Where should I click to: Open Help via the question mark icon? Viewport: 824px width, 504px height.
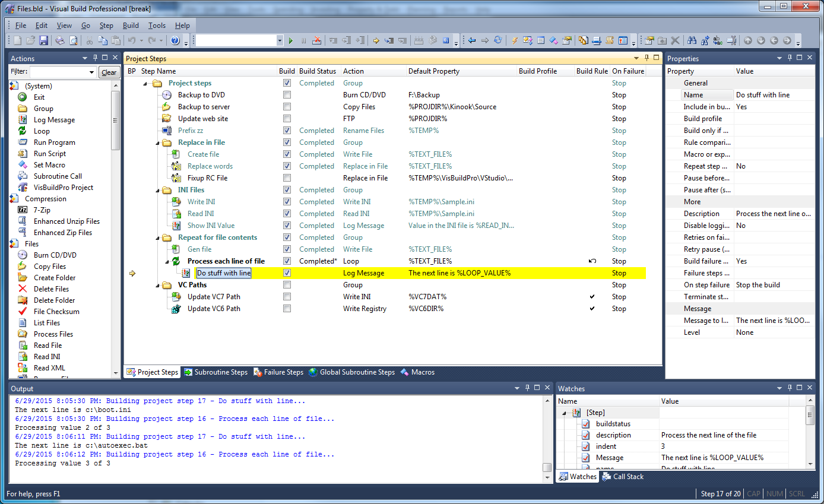pos(175,40)
